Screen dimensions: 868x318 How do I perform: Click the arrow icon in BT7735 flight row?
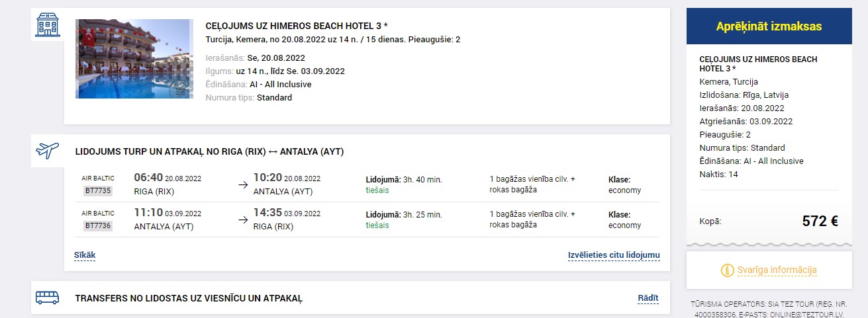[243, 185]
